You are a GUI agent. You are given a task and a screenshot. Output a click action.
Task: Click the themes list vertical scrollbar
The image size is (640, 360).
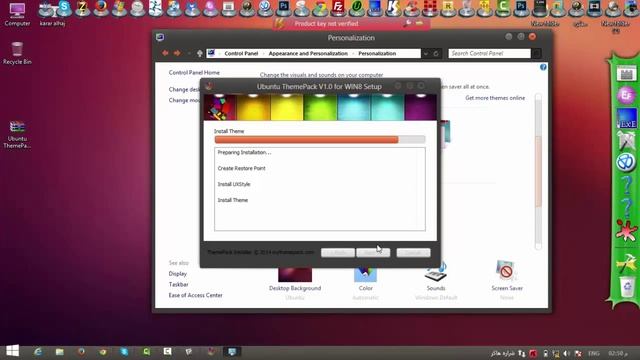click(538, 171)
